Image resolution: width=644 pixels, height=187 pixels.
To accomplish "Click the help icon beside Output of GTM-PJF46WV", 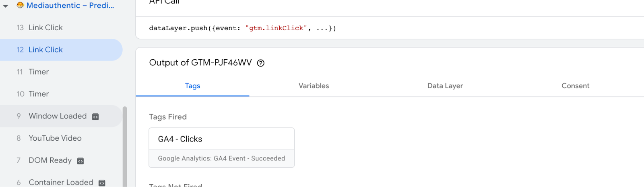I will pyautogui.click(x=261, y=63).
